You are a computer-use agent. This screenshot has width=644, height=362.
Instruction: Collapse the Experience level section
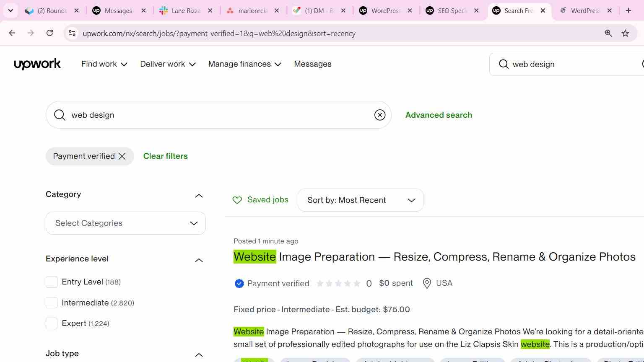click(199, 260)
